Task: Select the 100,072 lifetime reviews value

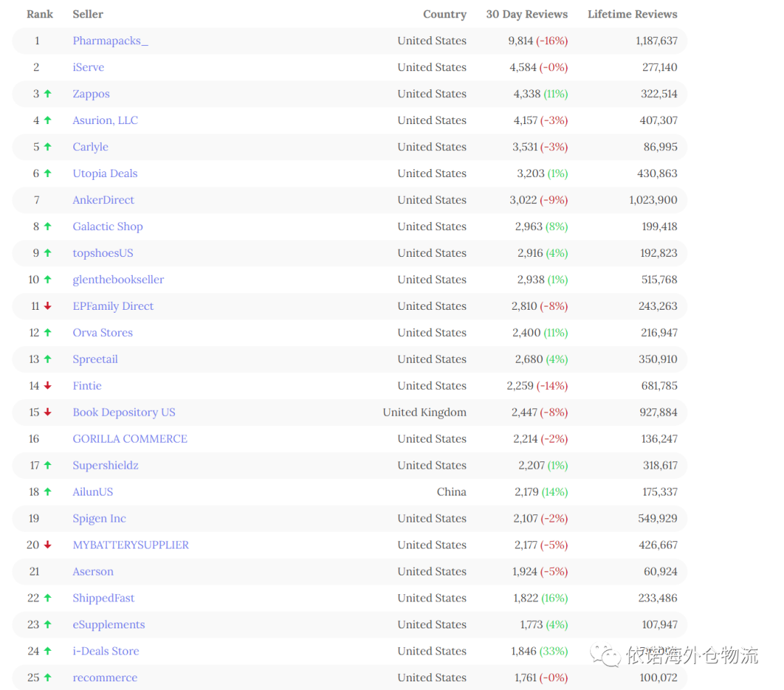Action: coord(658,678)
